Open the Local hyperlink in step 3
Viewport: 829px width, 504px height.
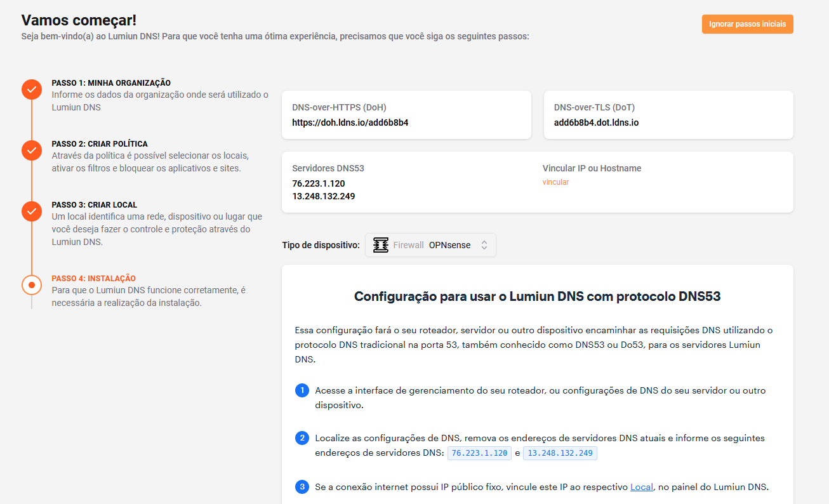tap(642, 487)
